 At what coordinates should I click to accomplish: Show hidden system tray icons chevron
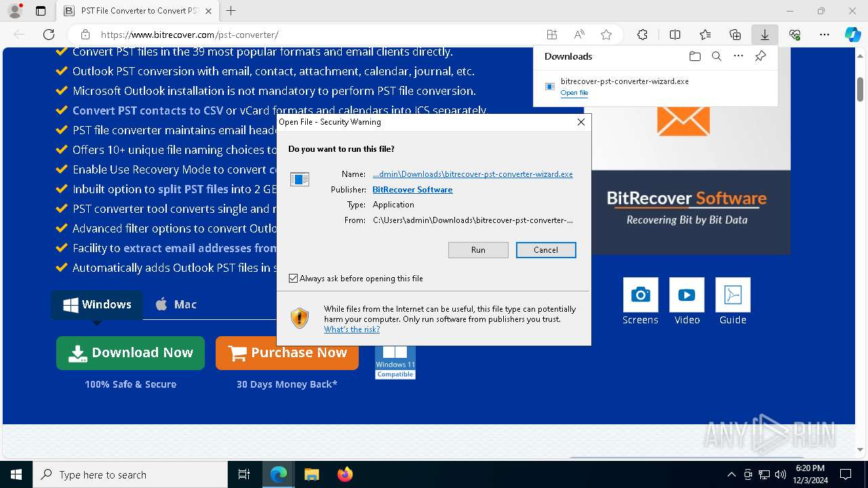coord(731,474)
